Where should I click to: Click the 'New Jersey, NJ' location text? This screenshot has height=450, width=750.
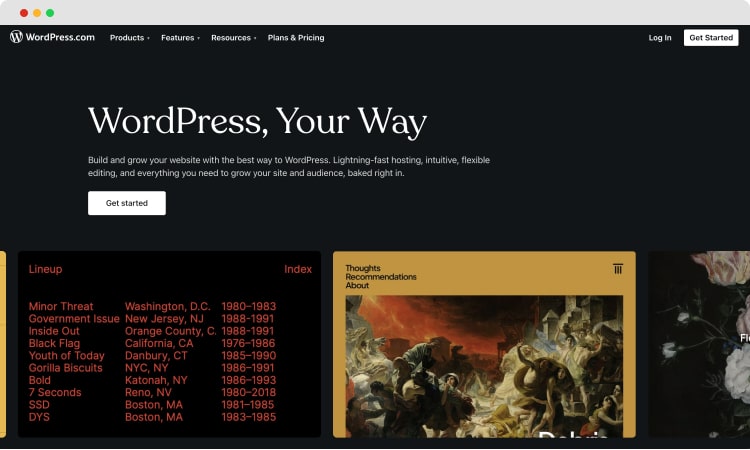(x=164, y=318)
